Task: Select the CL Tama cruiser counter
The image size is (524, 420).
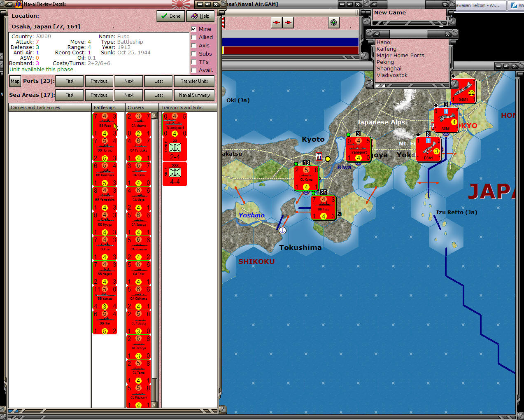Action: click(x=138, y=371)
